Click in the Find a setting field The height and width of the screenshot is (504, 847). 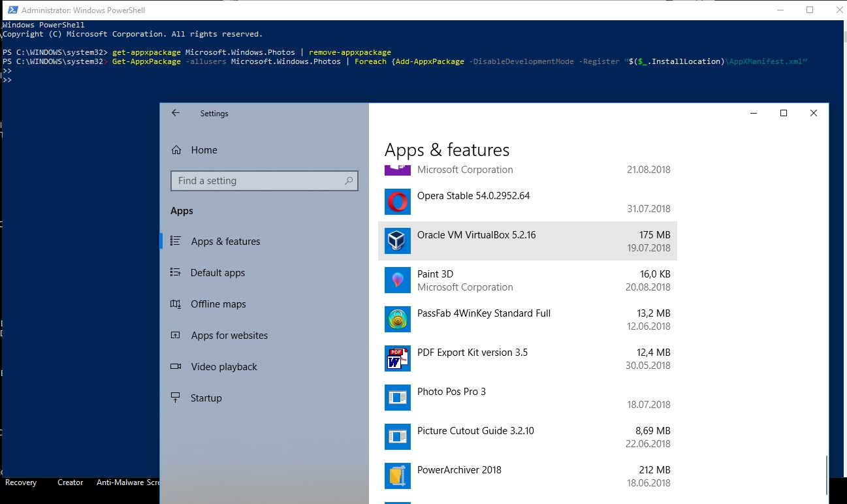tap(264, 181)
